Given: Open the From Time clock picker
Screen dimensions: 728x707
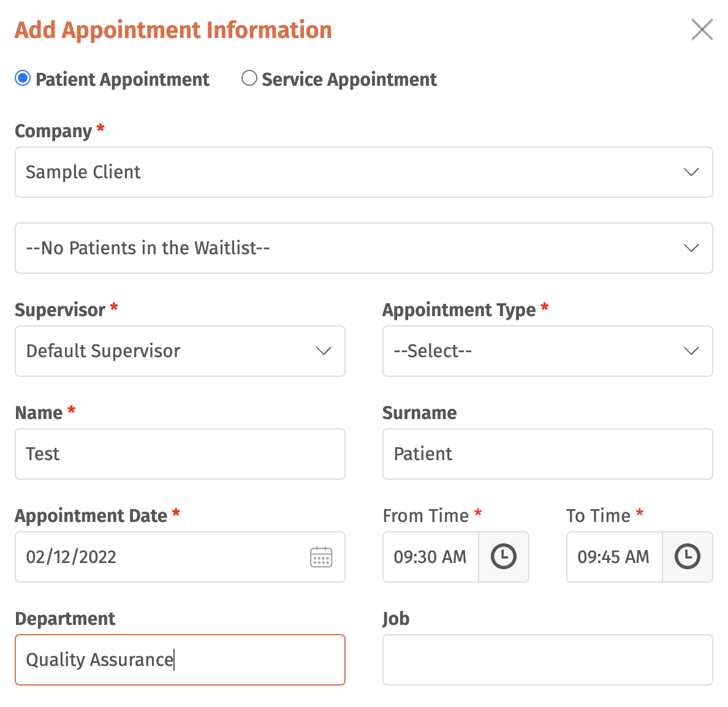Looking at the screenshot, I should 504,557.
